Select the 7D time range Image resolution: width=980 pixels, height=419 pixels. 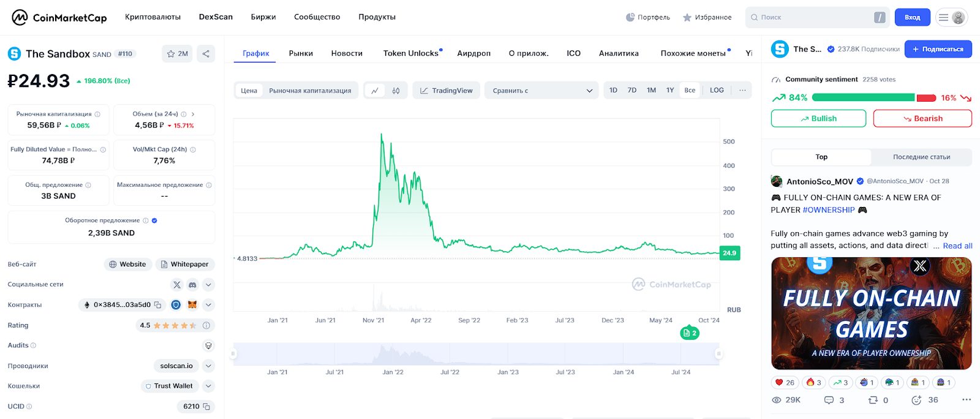(x=632, y=90)
